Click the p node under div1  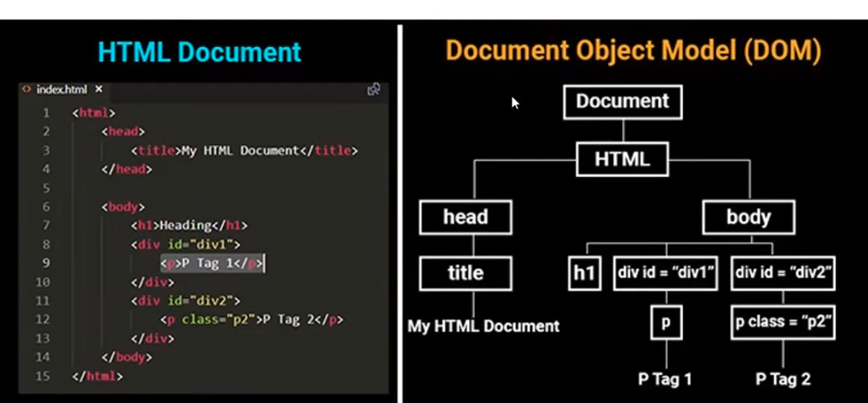666,322
